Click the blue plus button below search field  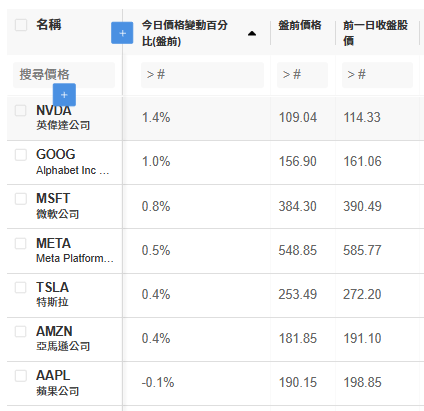[x=64, y=95]
